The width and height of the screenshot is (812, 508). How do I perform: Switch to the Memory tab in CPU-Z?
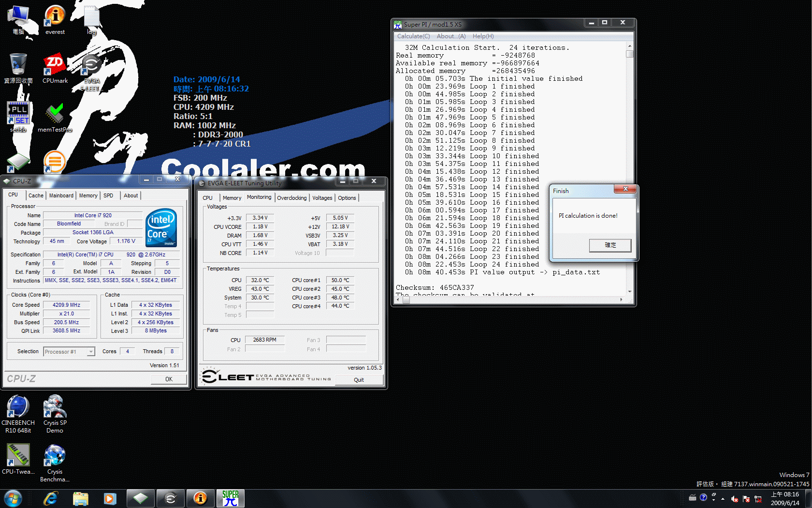(x=88, y=195)
